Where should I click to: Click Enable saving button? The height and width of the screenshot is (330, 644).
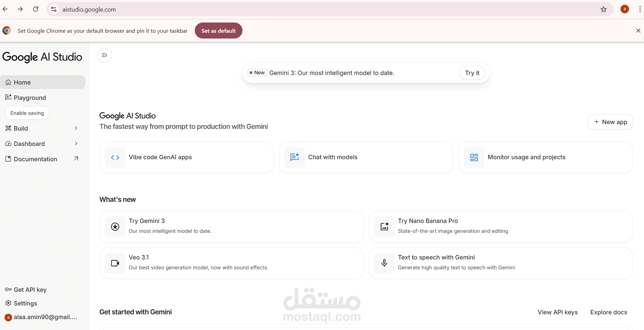pos(27,113)
